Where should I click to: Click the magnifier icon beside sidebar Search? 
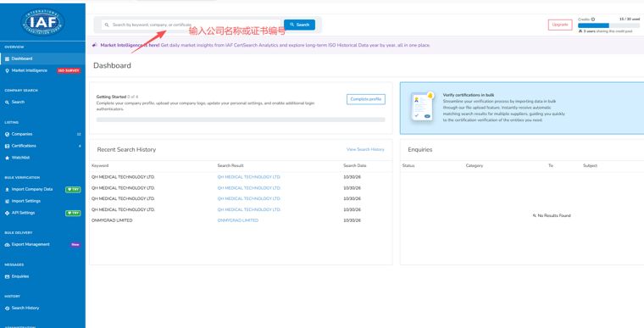(7, 102)
